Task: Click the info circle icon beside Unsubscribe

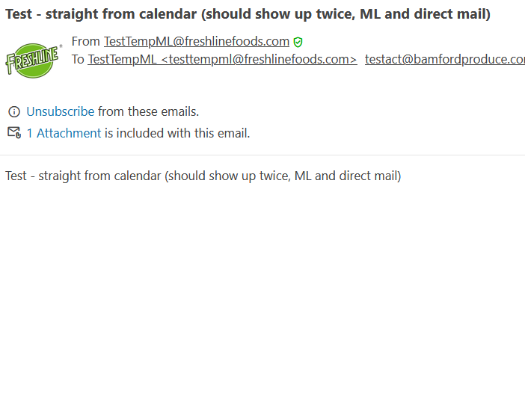Action: pos(13,112)
